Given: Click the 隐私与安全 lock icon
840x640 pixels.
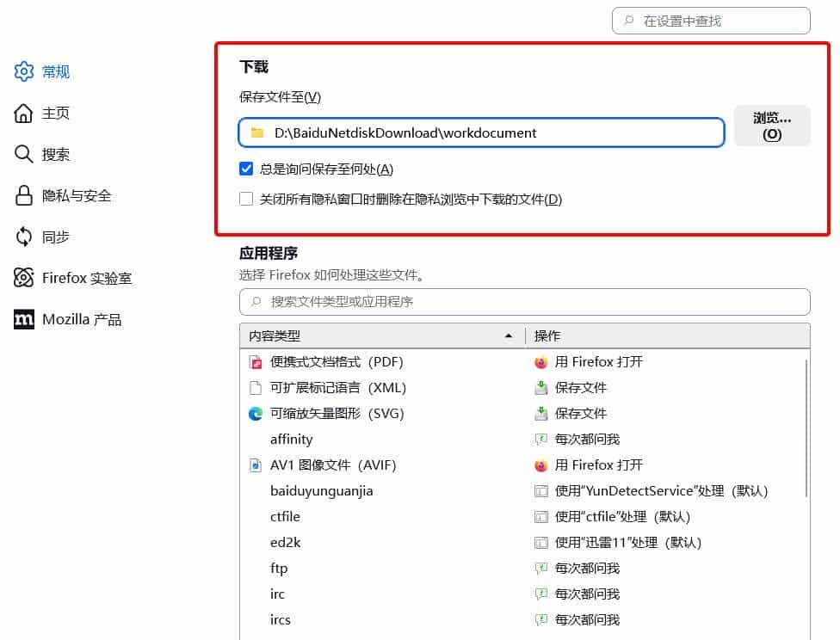Looking at the screenshot, I should point(23,195).
